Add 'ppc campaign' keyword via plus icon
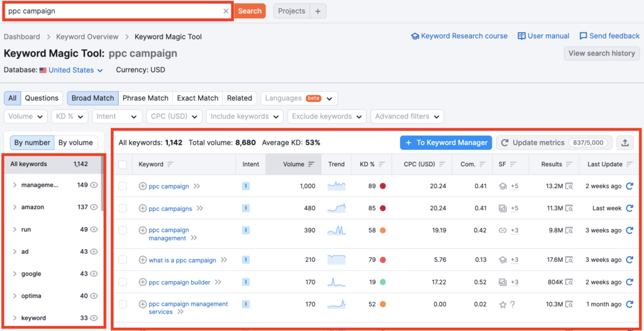Viewport: 644px width, 331px height. point(143,186)
